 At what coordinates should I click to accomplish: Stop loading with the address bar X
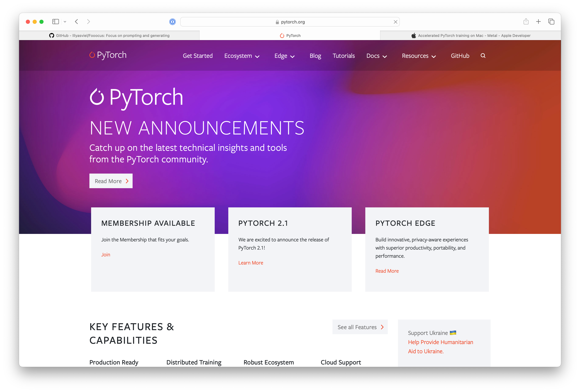pyautogui.click(x=395, y=22)
